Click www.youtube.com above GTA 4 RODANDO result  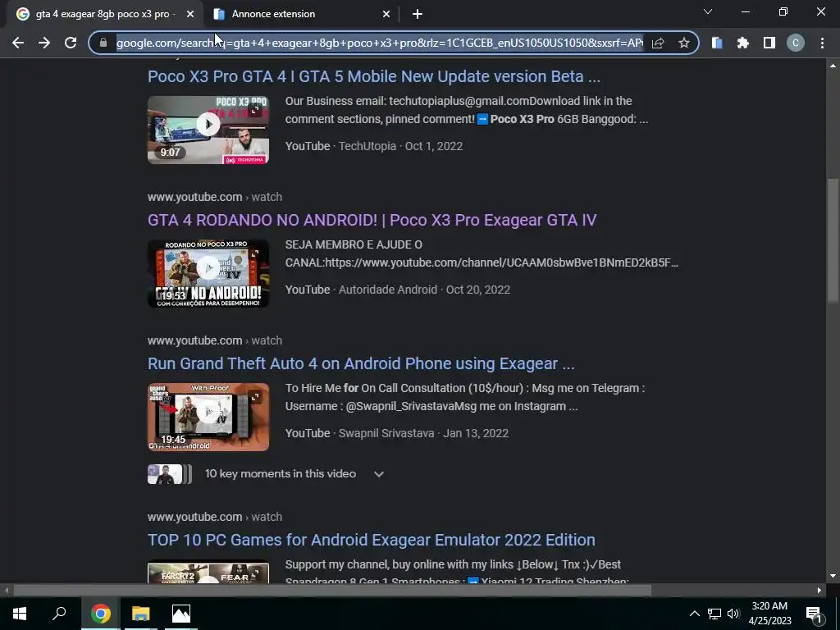click(195, 197)
